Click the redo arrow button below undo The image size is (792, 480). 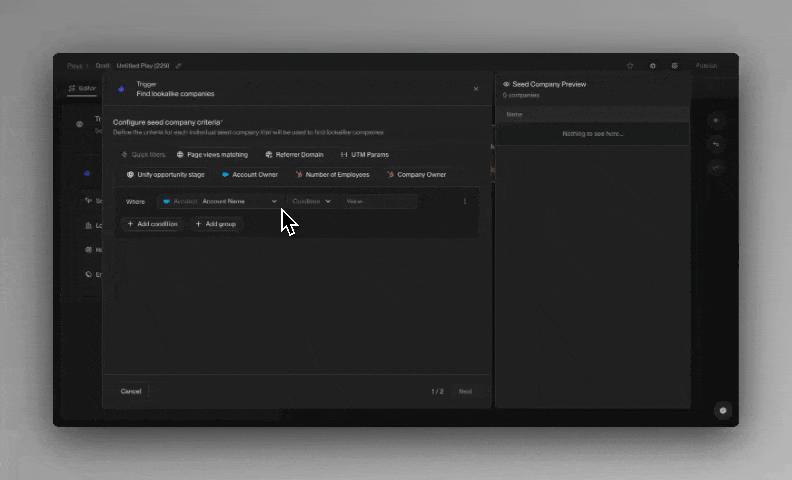coord(716,168)
